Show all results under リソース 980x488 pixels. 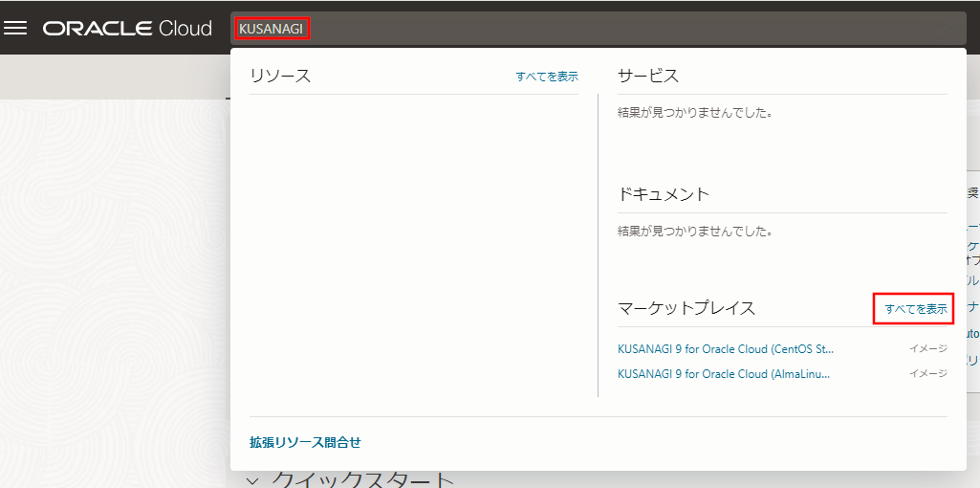tap(547, 77)
